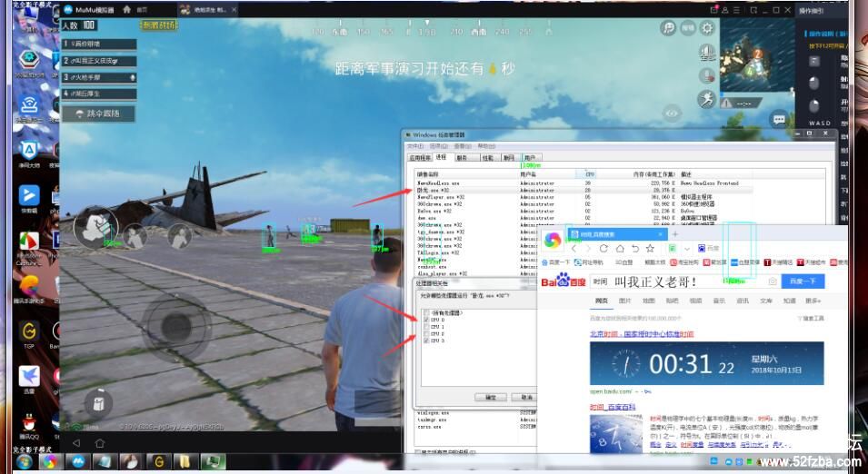This screenshot has width=868, height=474.
Task: Open browser toolbar dropdown chevron
Action: (x=687, y=249)
